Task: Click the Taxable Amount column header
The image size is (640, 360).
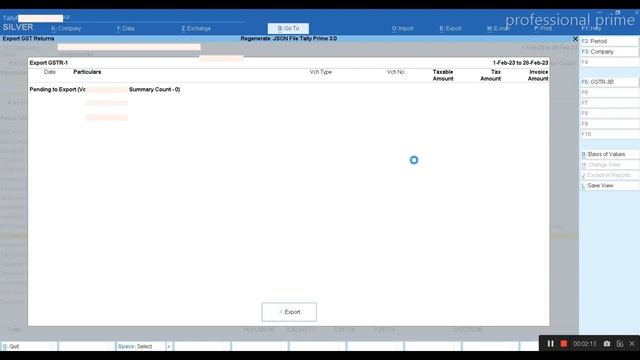Action: coord(443,75)
